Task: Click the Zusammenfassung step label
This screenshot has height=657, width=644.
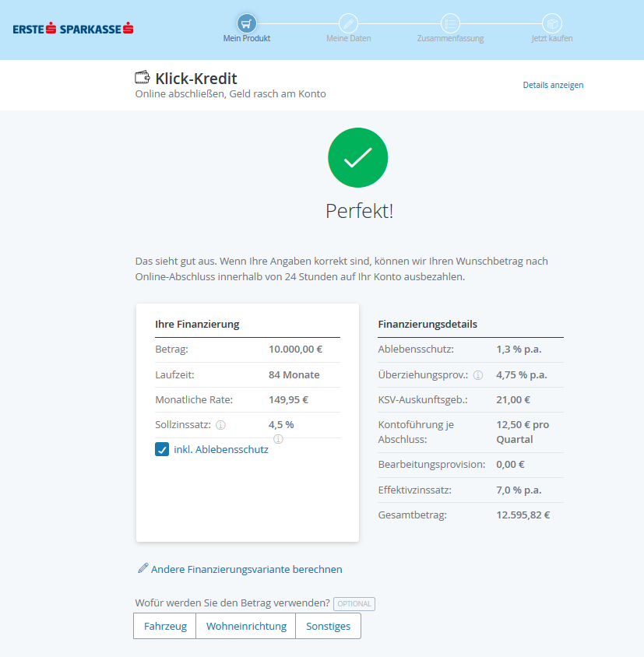Action: click(449, 37)
